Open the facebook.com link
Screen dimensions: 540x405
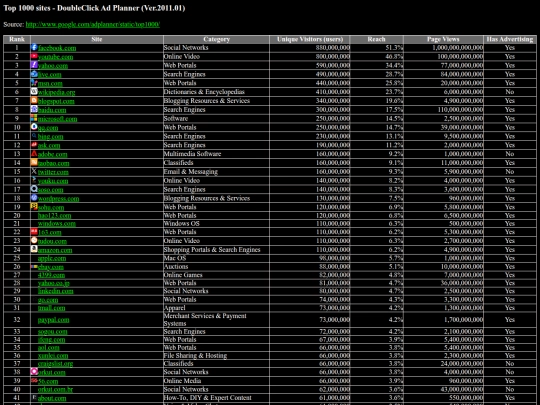point(57,48)
